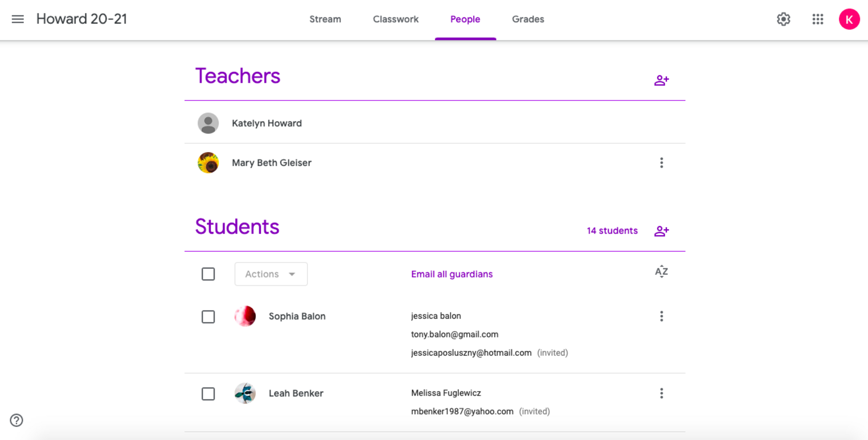
Task: Click the invite students icon
Action: pyautogui.click(x=661, y=231)
